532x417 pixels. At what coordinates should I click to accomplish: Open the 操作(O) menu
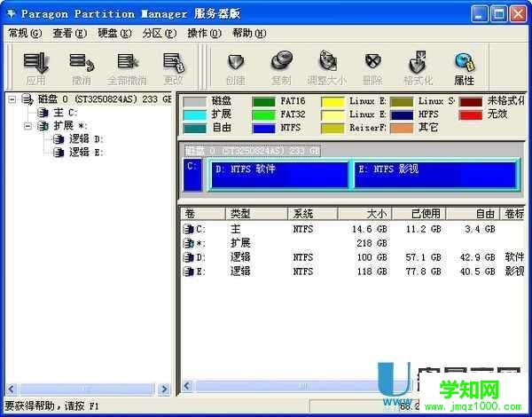204,34
